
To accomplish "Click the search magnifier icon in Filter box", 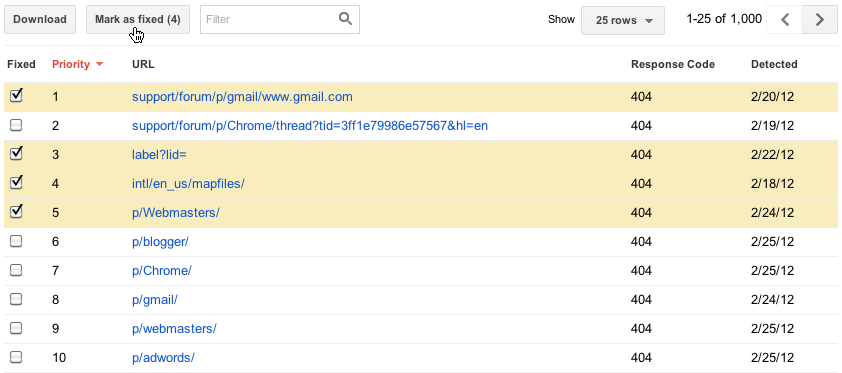I will [x=345, y=19].
